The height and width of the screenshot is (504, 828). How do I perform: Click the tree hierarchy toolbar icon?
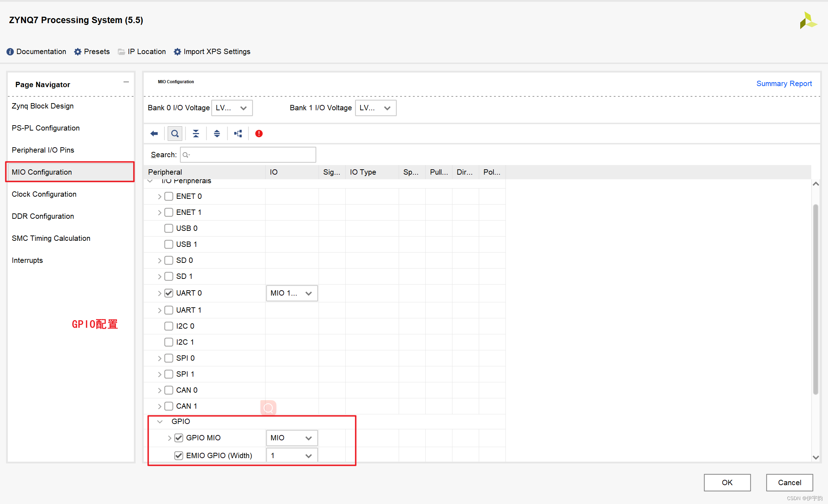pos(238,134)
